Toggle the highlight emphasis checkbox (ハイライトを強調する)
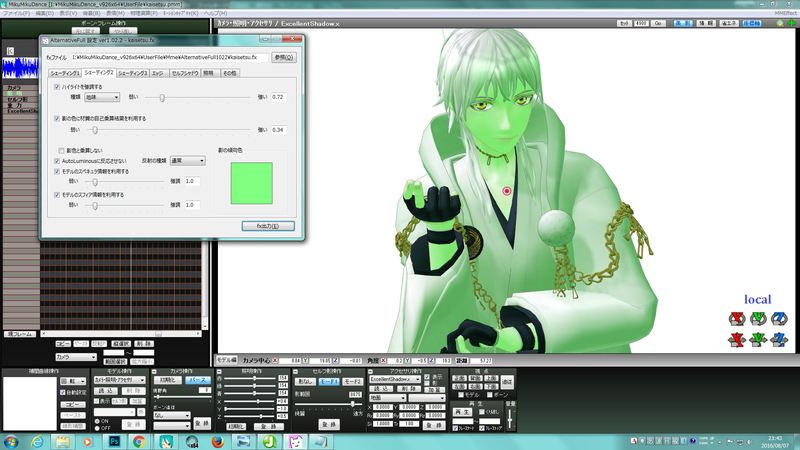The width and height of the screenshot is (800, 450). point(57,87)
